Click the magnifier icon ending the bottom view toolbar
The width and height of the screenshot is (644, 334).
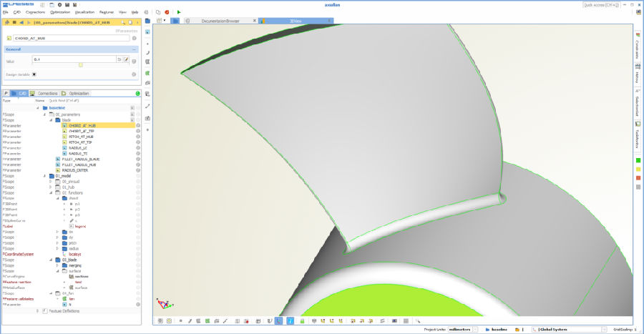tap(418, 321)
